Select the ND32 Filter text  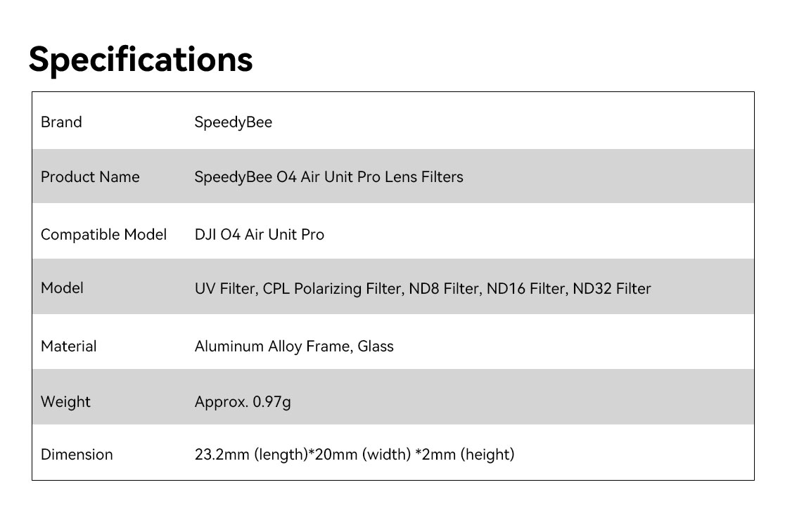611,289
